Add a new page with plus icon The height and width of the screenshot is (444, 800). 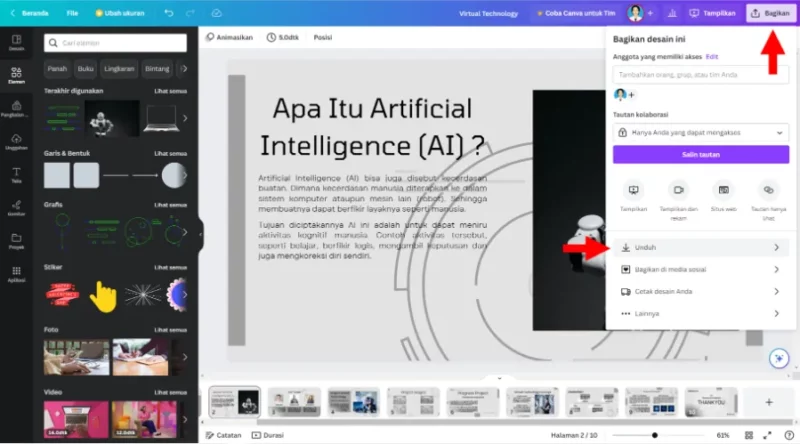[x=769, y=402]
